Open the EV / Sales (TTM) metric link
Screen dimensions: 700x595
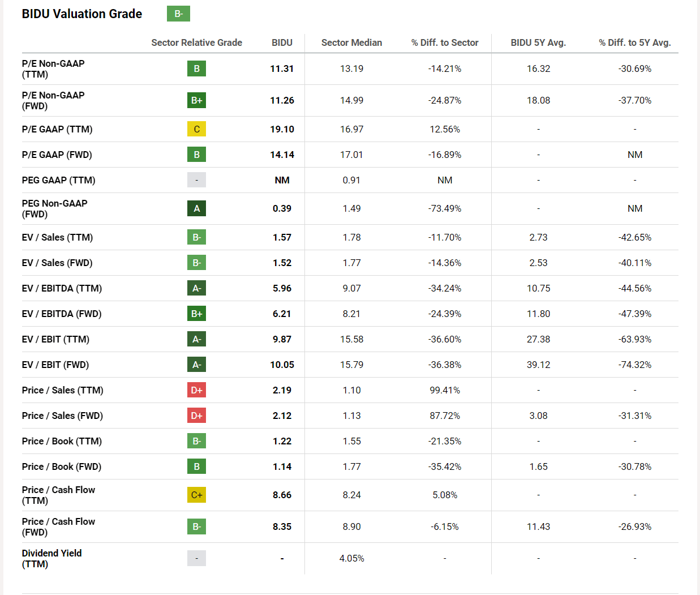57,237
